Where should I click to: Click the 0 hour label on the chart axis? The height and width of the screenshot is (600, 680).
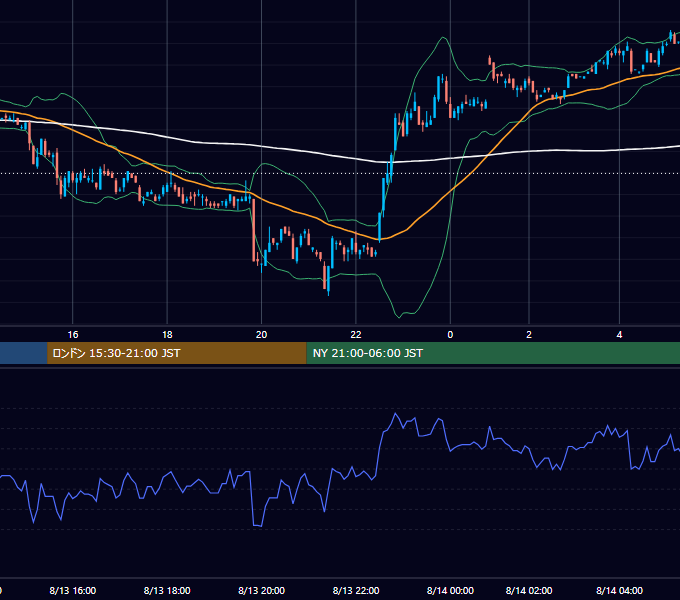(450, 335)
